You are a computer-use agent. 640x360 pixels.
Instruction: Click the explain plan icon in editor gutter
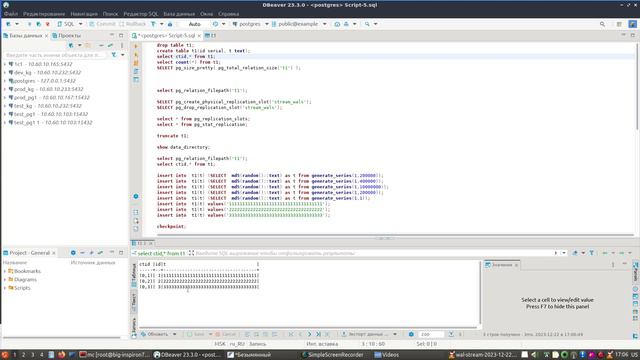point(136,71)
